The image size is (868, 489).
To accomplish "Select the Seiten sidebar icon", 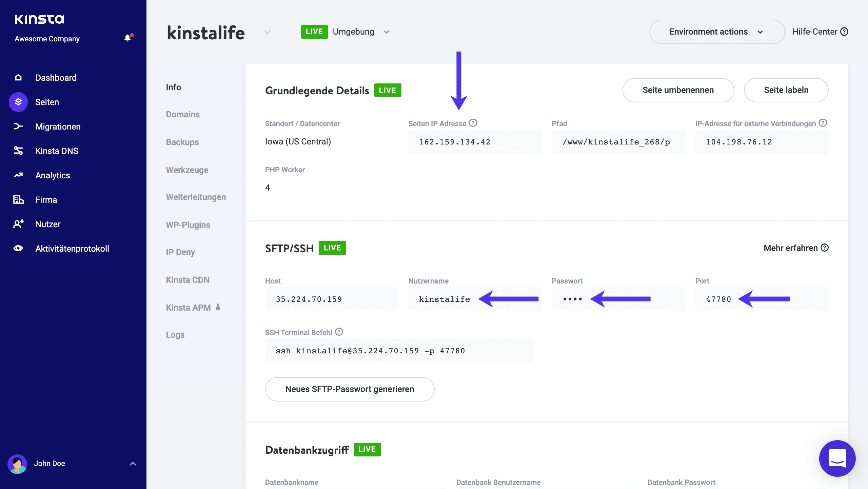I will [x=18, y=102].
